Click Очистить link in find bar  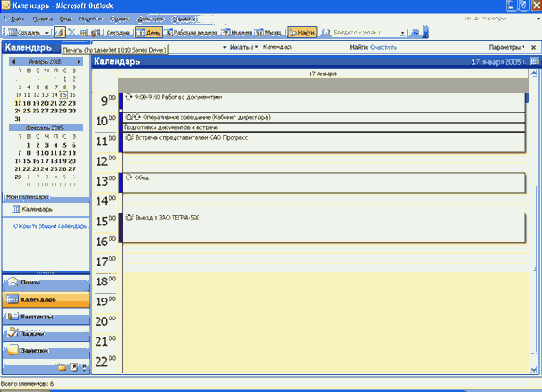pyautogui.click(x=383, y=47)
